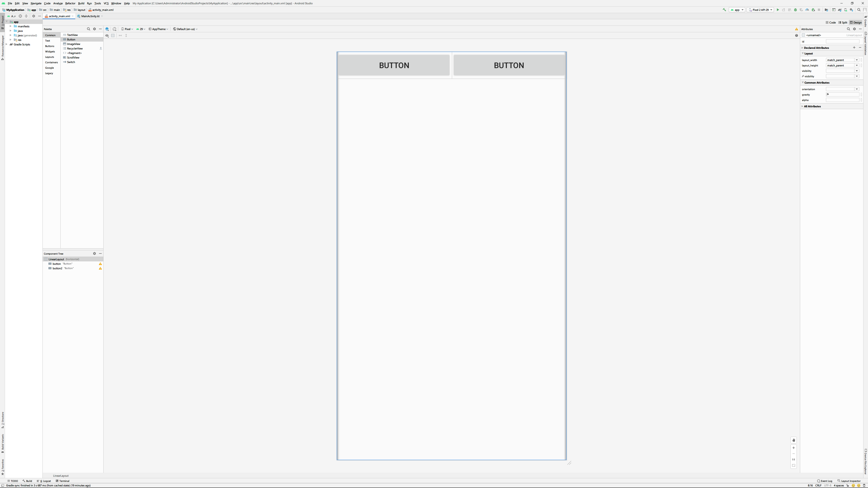Click the id input field in Attributes
This screenshot has width=868, height=488.
tap(842, 41)
